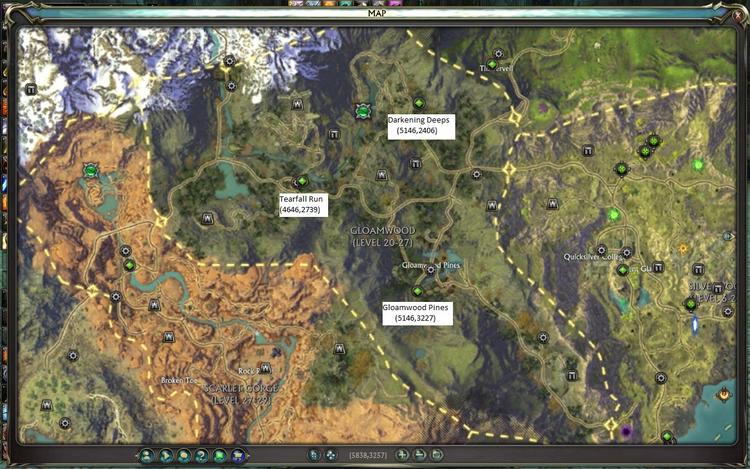Click green diamond at bottom right corner
This screenshot has height=469, width=750.
pos(667,436)
